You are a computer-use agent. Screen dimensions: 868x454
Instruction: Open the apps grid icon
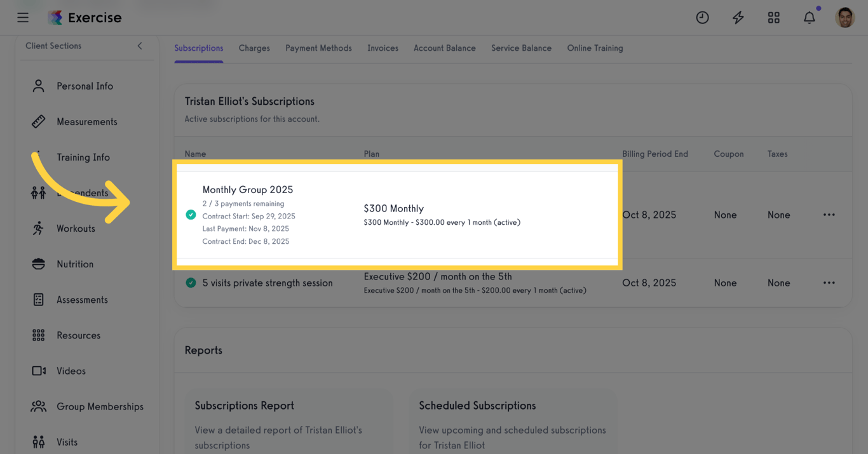pyautogui.click(x=773, y=18)
